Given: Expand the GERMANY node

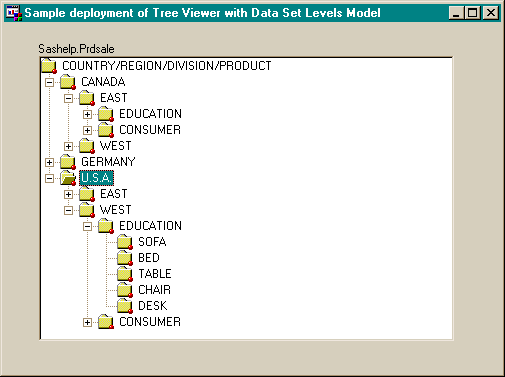Looking at the screenshot, I should click(49, 162).
